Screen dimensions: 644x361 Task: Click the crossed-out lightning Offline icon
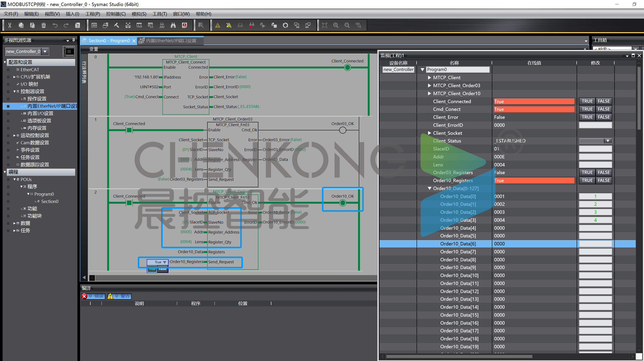click(x=229, y=25)
